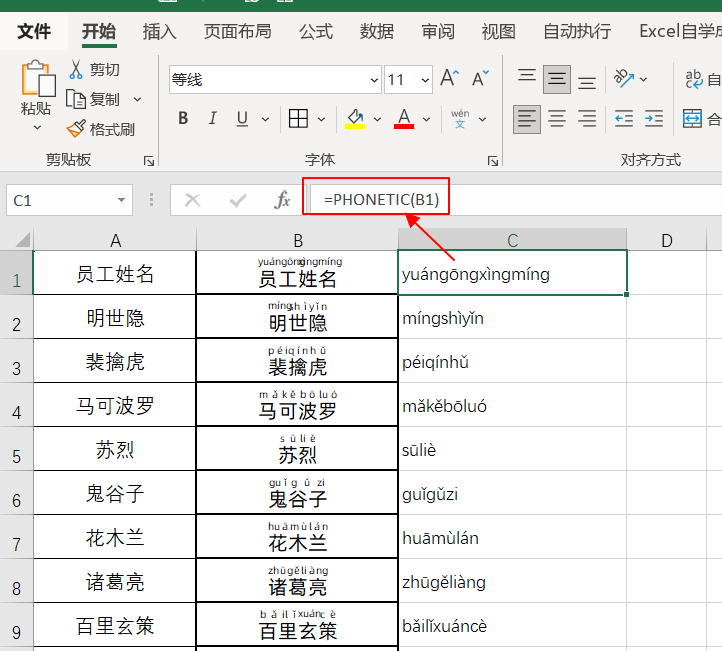Viewport: 722px width, 651px height.
Task: Toggle Bold formatting
Action: [x=183, y=119]
